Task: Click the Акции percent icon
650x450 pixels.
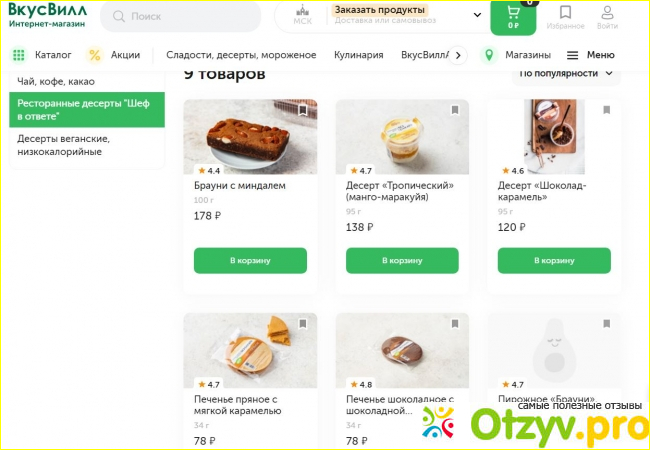Action: (x=95, y=55)
